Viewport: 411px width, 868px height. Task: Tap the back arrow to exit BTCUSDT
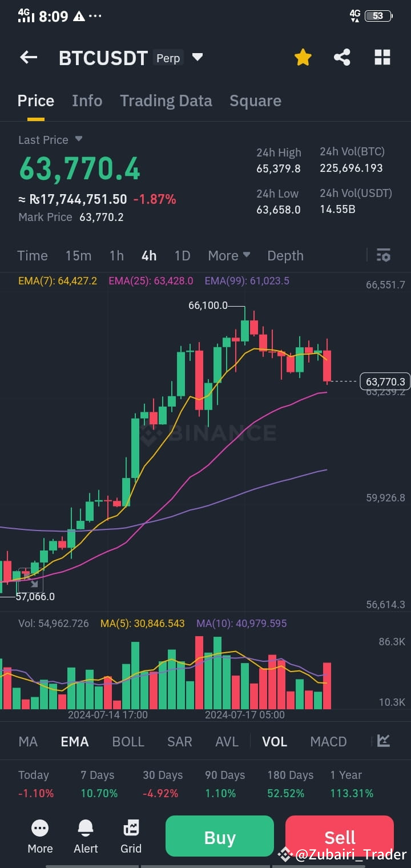[x=29, y=57]
